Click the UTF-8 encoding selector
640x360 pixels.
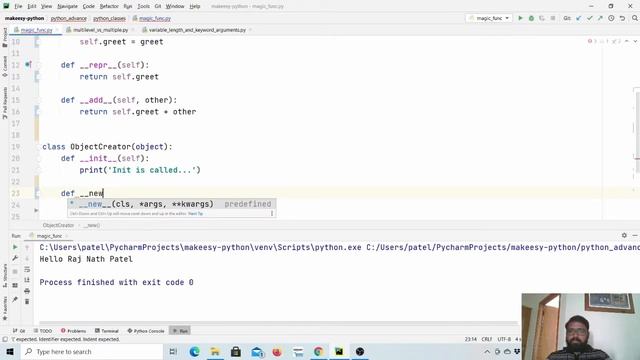coord(504,339)
